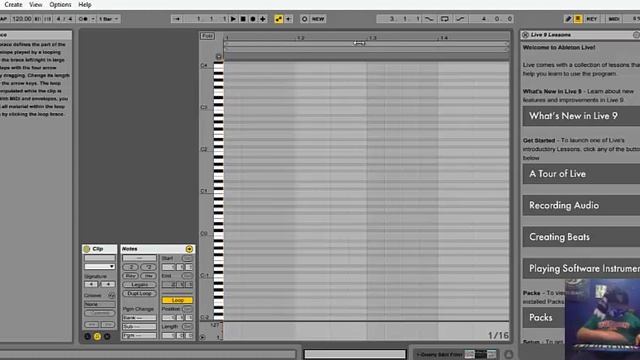The width and height of the screenshot is (640, 360).
Task: Toggle the yellow computer MIDI keyboard button
Action: pyautogui.click(x=578, y=19)
